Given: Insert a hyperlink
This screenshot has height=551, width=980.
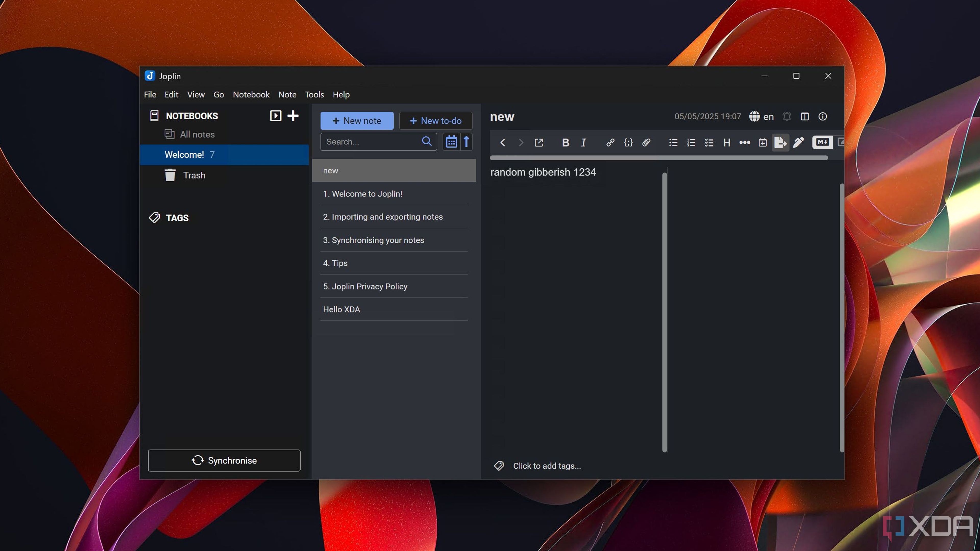Looking at the screenshot, I should coord(610,142).
